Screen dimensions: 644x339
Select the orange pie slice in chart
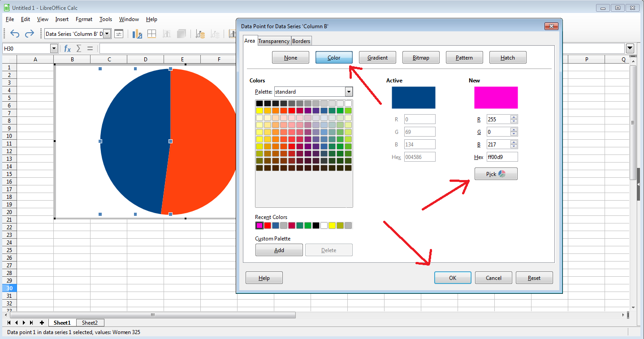[202, 142]
